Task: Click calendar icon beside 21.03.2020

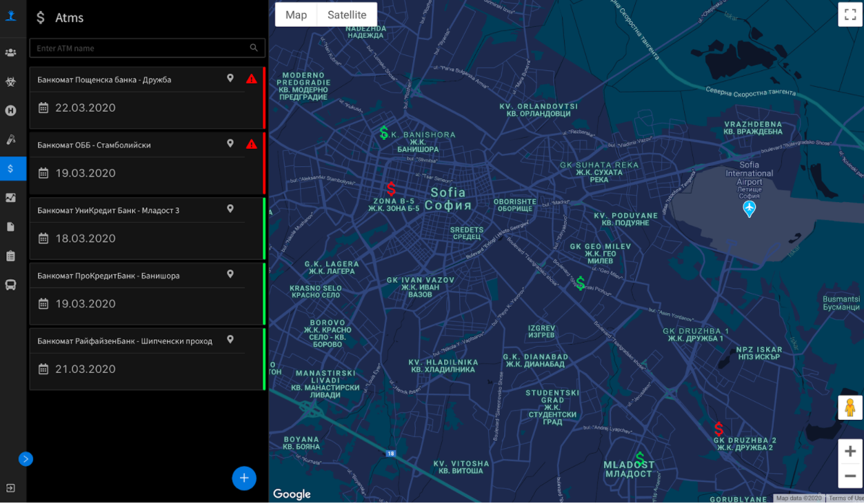Action: [x=43, y=369]
